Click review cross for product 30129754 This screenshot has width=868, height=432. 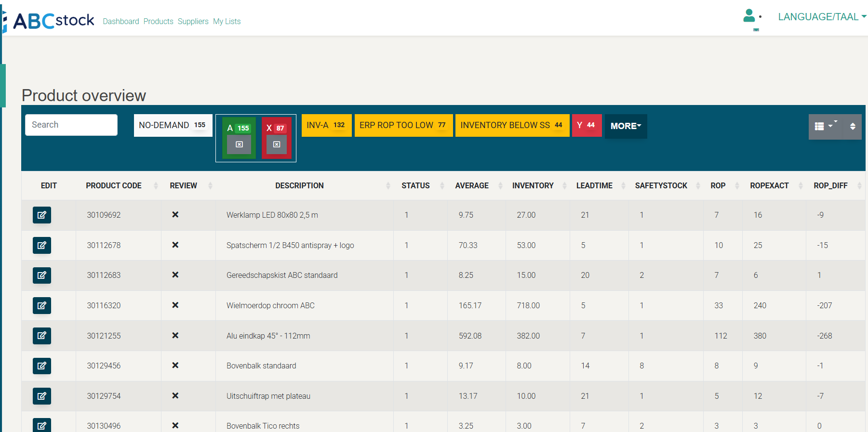[x=175, y=396]
